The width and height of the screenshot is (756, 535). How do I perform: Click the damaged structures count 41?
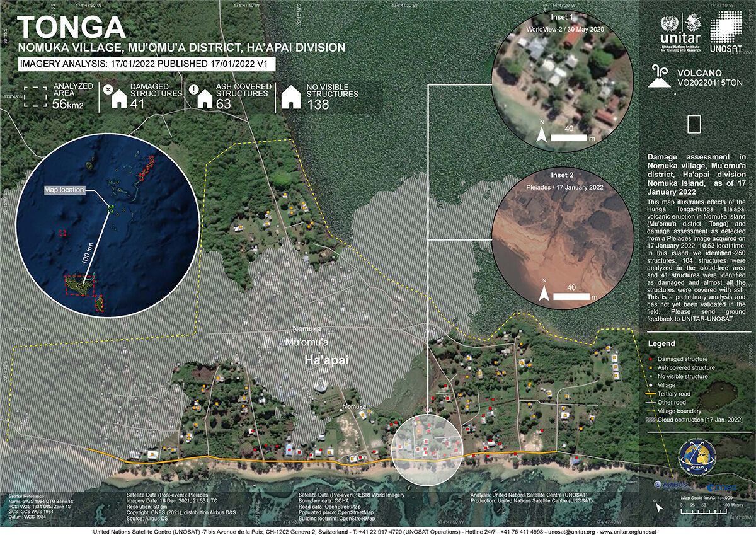click(x=137, y=104)
